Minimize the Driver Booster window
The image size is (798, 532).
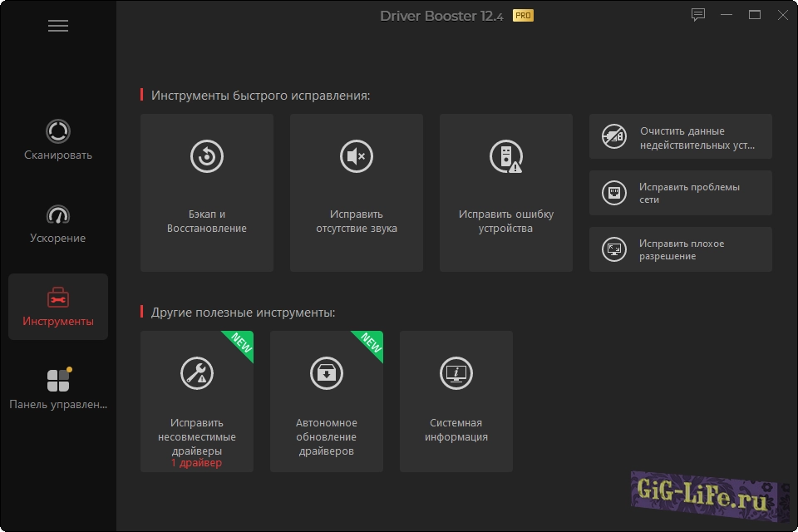click(x=727, y=15)
